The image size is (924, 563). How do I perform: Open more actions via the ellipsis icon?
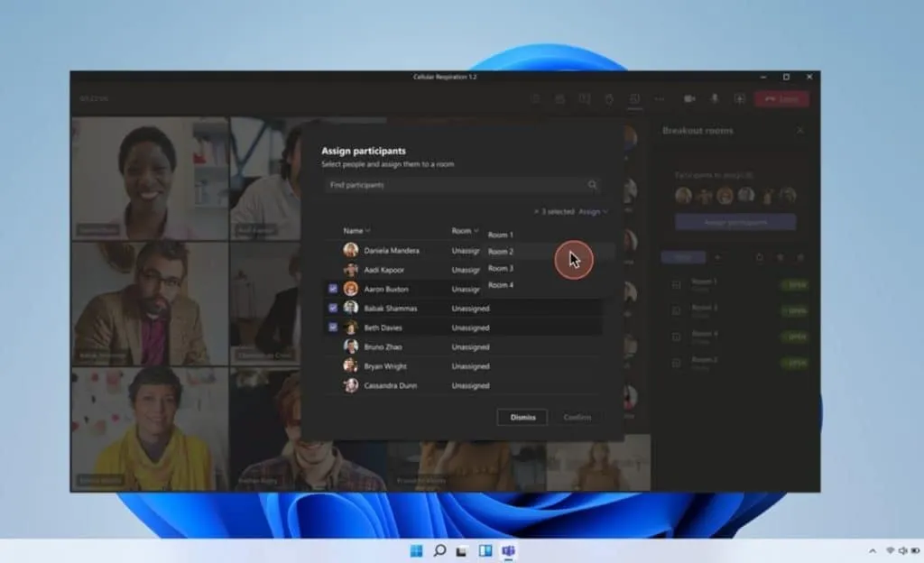tap(660, 98)
